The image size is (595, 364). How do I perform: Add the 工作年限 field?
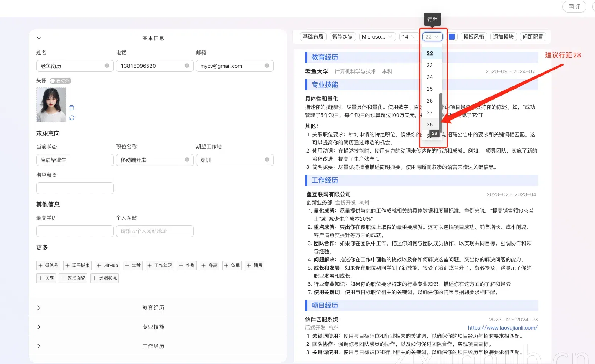coord(160,266)
